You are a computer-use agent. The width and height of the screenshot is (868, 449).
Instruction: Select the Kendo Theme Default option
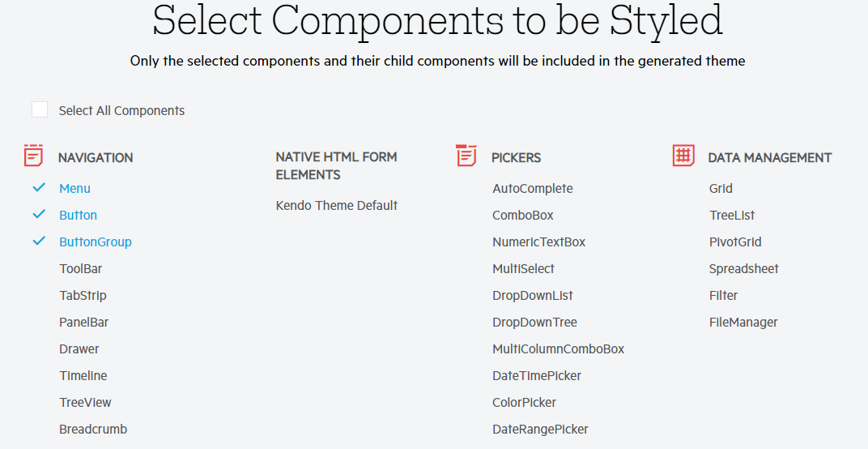tap(337, 206)
